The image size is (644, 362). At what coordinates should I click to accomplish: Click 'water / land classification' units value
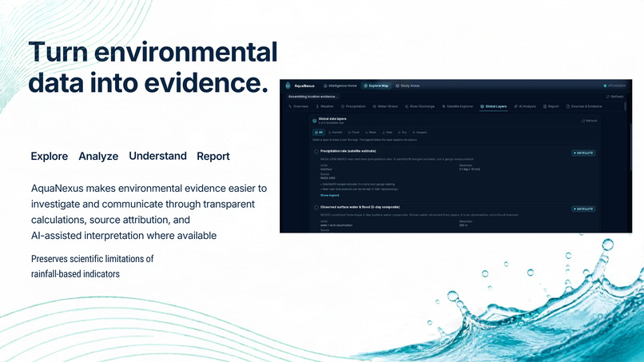tap(336, 225)
